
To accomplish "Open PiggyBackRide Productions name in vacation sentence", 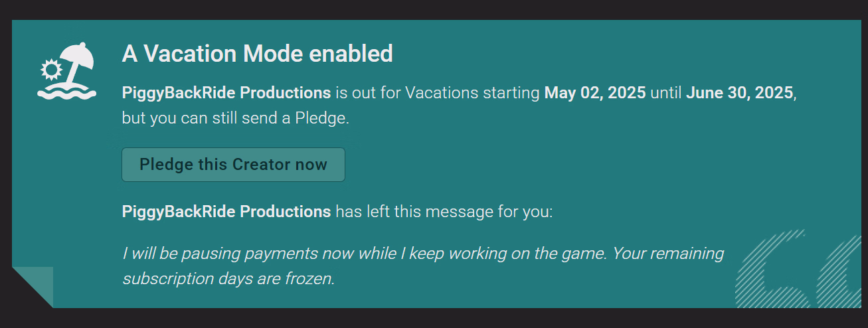I will (226, 92).
